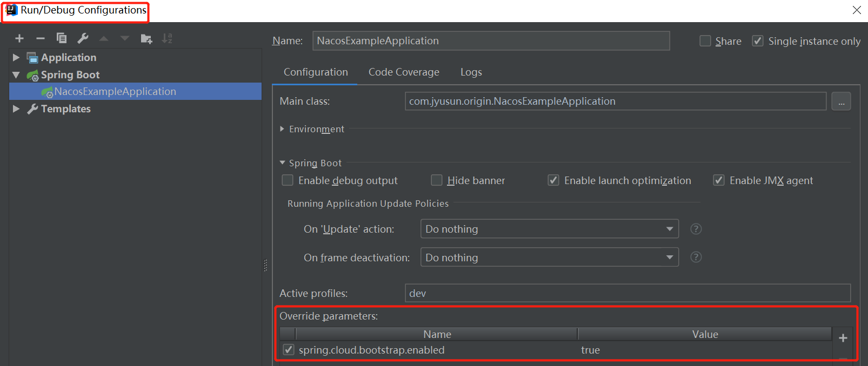This screenshot has height=366, width=868.
Task: Click the Active profiles field
Action: point(627,293)
